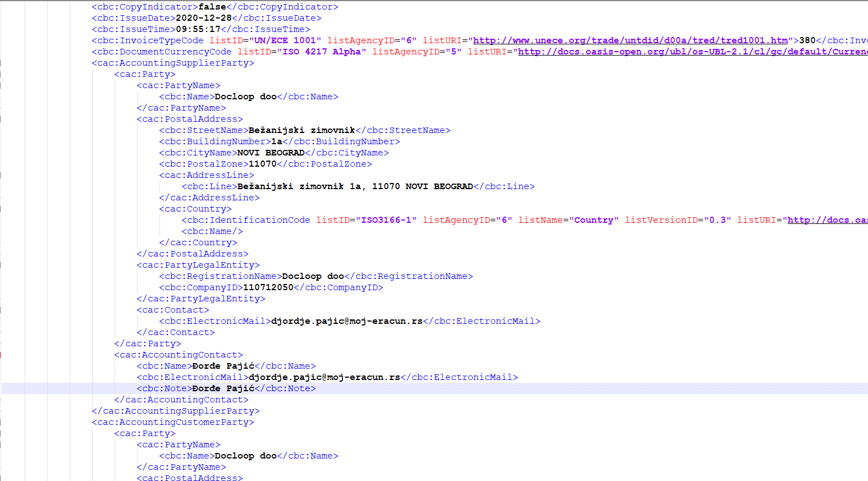Click the IssueTime value 09:55:17
The width and height of the screenshot is (868, 481).
(x=198, y=29)
